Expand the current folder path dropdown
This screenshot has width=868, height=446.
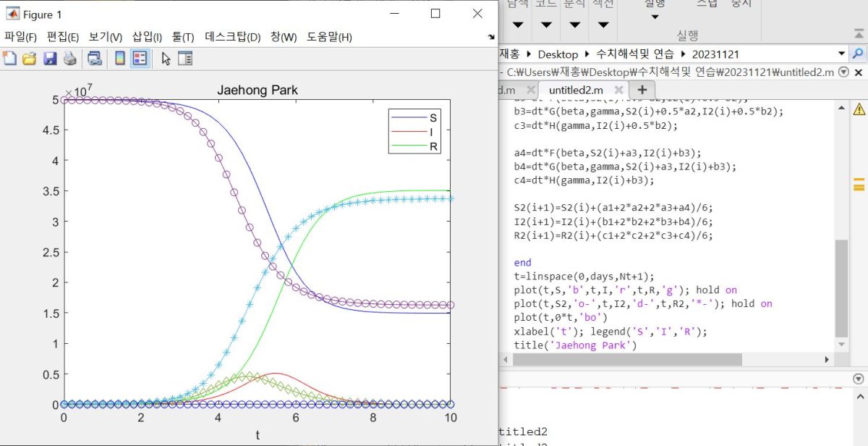[841, 54]
